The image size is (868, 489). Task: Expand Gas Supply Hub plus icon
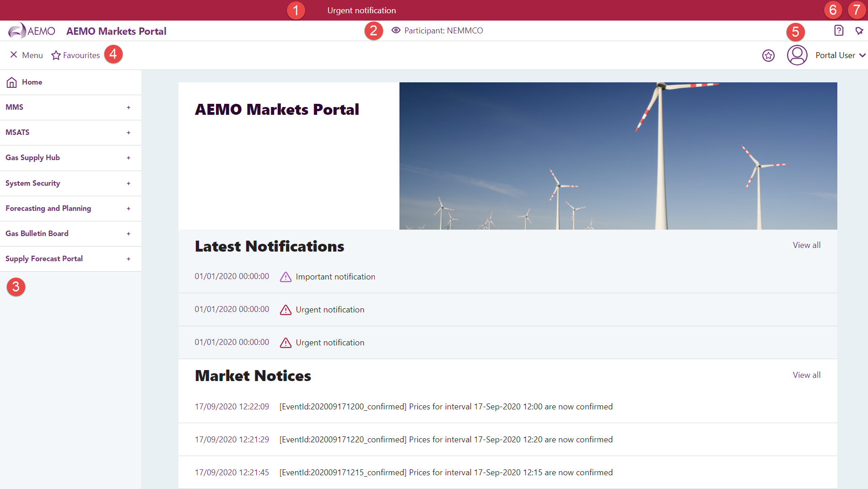129,158
